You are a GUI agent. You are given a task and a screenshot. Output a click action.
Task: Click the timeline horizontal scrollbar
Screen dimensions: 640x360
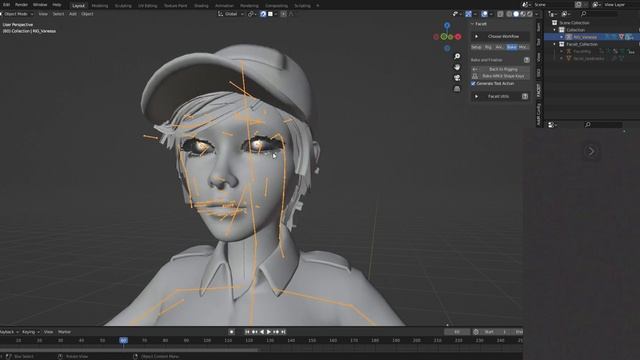pyautogui.click(x=129, y=350)
